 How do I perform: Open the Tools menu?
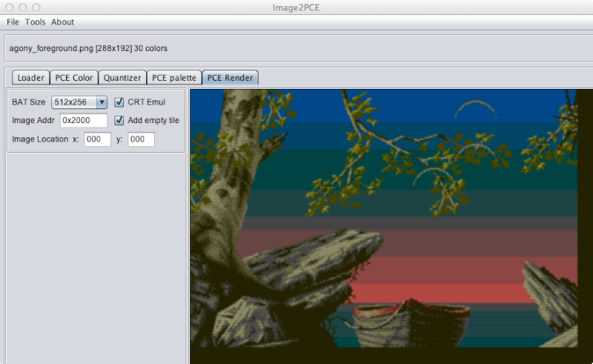tap(35, 22)
